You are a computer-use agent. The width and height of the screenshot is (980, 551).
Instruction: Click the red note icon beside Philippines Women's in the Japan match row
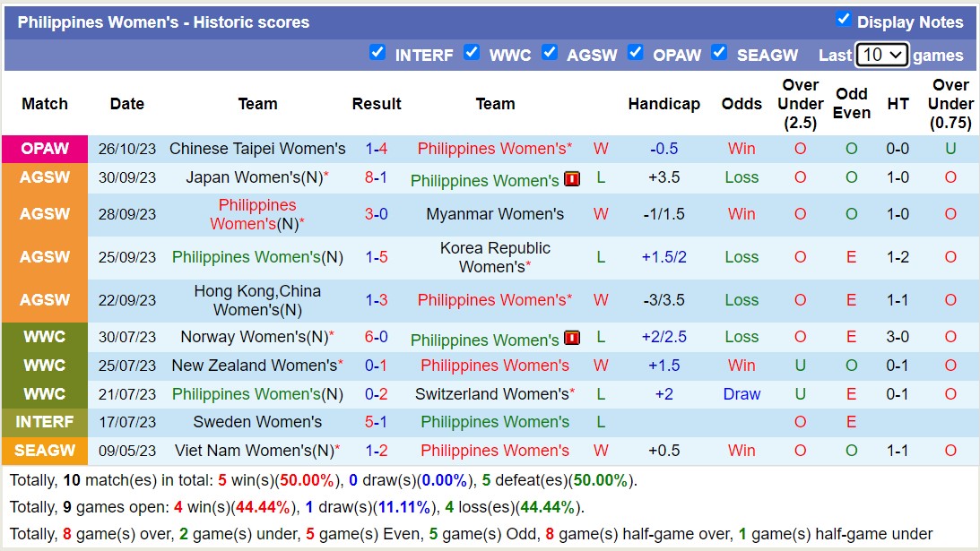[571, 178]
